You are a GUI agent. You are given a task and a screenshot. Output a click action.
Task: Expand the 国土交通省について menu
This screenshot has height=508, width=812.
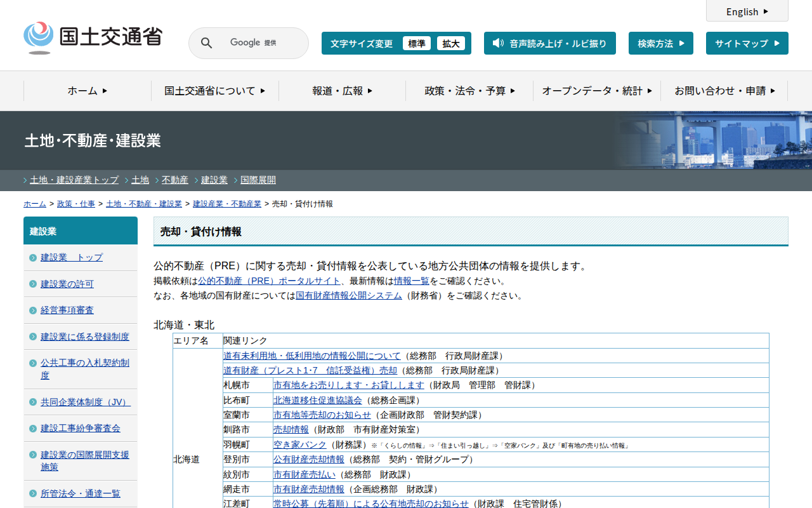tap(214, 91)
